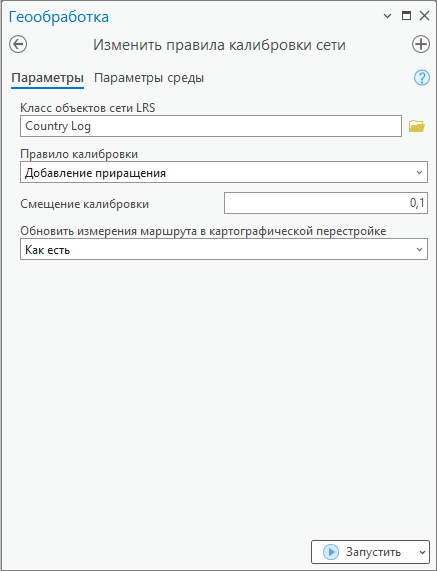This screenshot has width=437, height=571.
Task: Click the blue play icon on Запустить
Action: pyautogui.click(x=331, y=552)
